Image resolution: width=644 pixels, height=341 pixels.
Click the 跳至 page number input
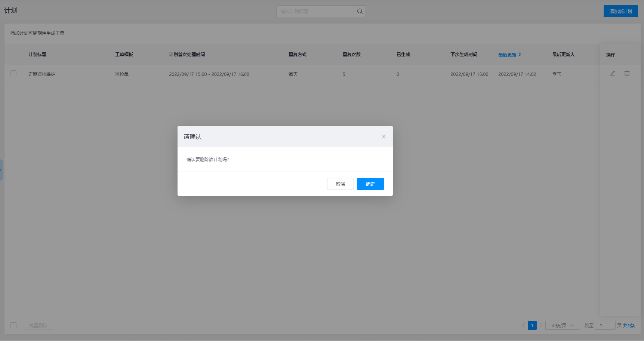click(x=604, y=325)
